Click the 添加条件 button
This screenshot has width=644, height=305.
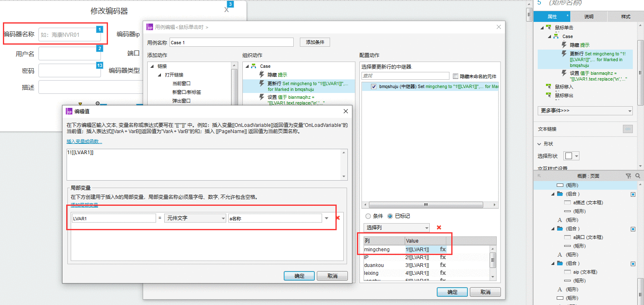point(315,42)
